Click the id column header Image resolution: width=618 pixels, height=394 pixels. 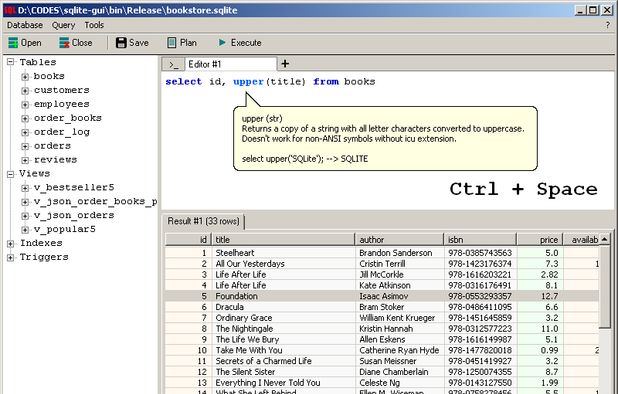tap(188, 239)
